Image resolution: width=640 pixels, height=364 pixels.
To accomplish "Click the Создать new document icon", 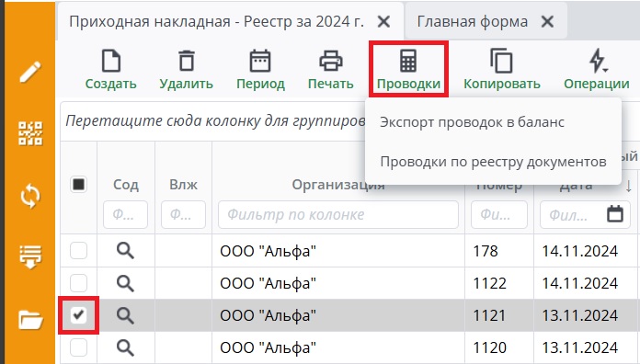I will 111,62.
